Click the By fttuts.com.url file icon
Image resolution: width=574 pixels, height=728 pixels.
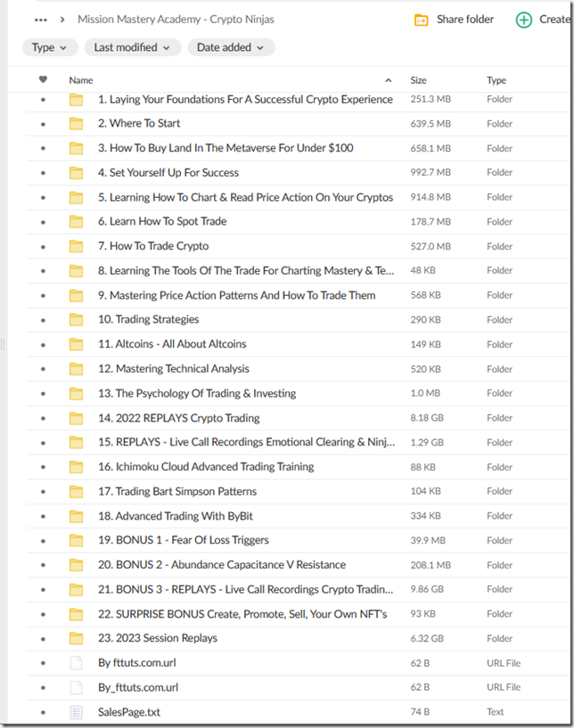(x=76, y=663)
